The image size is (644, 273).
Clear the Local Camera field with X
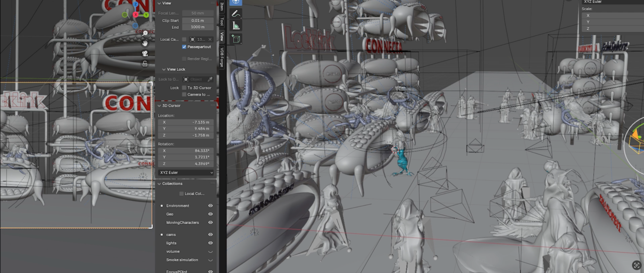(x=210, y=40)
